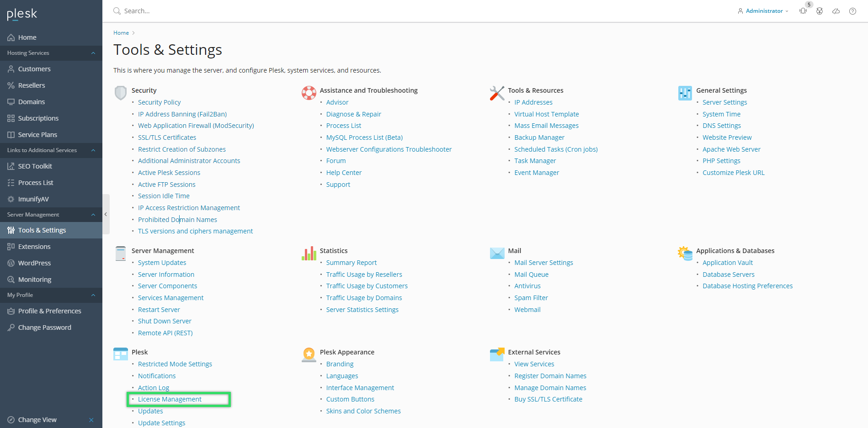Open SSL/TLS Certificates link

point(167,137)
